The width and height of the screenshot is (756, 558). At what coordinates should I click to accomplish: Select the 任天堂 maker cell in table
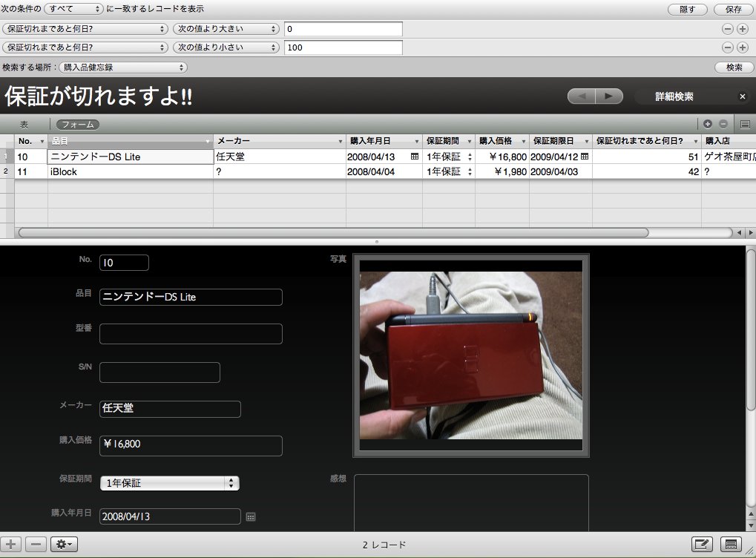[280, 157]
